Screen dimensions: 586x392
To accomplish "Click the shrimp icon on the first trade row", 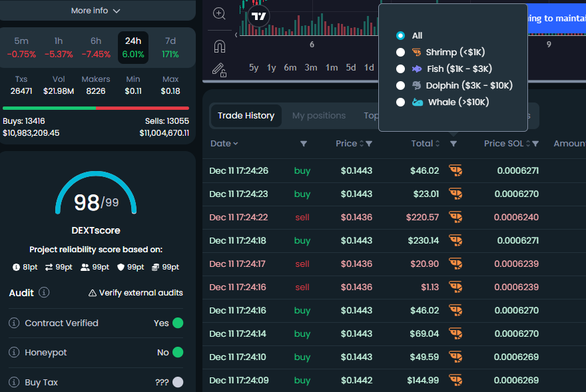I will (455, 170).
